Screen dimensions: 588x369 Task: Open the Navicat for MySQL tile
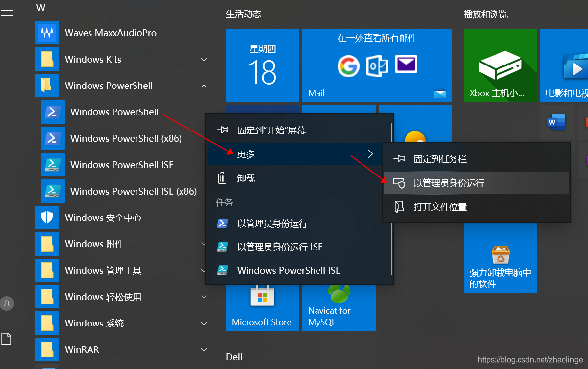pyautogui.click(x=339, y=308)
